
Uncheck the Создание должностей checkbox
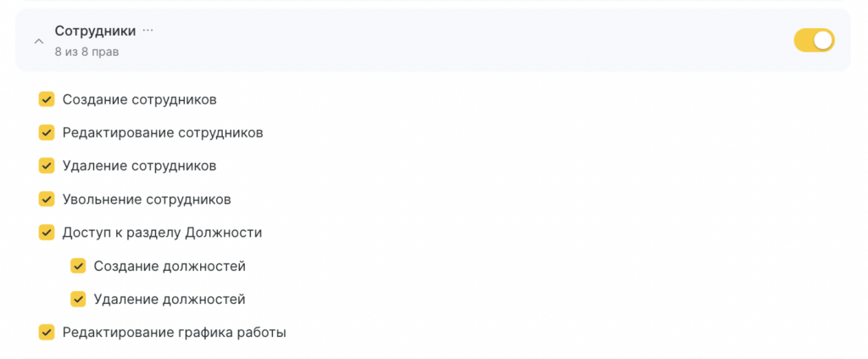pos(78,266)
